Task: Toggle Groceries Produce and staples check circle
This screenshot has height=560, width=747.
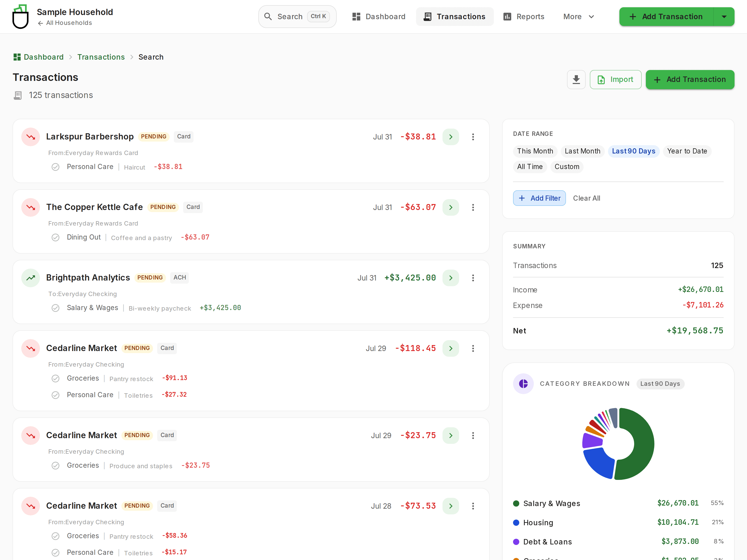Action: 56,466
